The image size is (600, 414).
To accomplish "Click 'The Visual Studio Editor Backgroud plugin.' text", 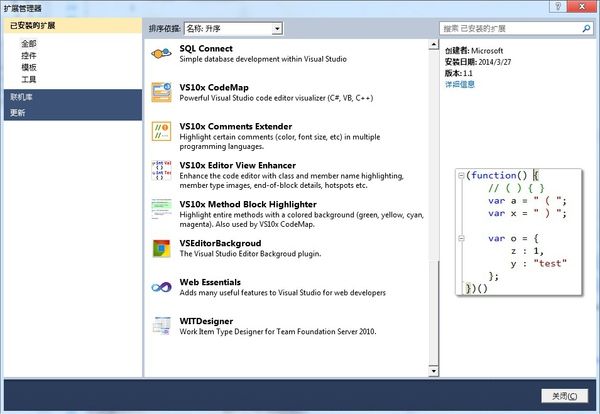I will [250, 254].
